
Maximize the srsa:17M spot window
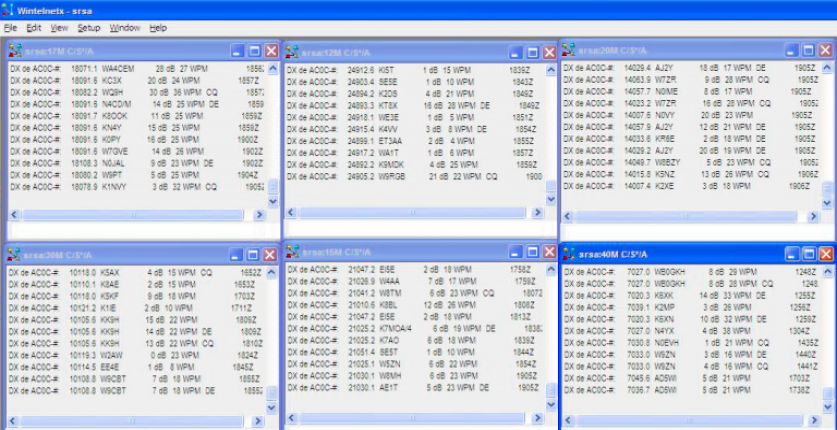254,51
